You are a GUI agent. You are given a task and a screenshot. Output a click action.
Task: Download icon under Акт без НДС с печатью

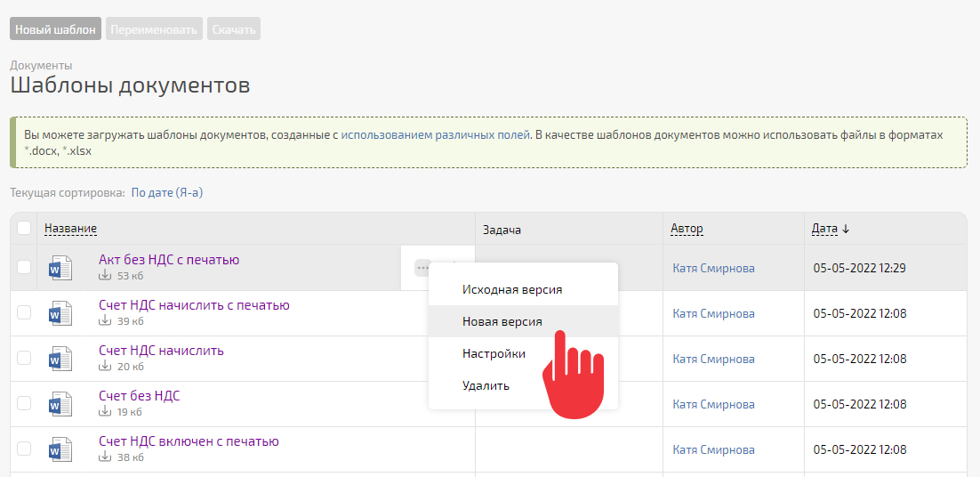[105, 276]
